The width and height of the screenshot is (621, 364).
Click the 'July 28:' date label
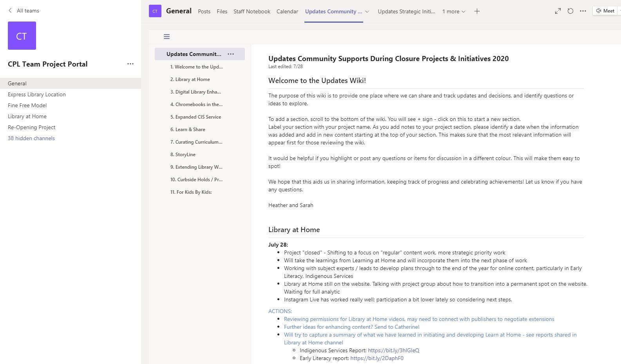[278, 245]
